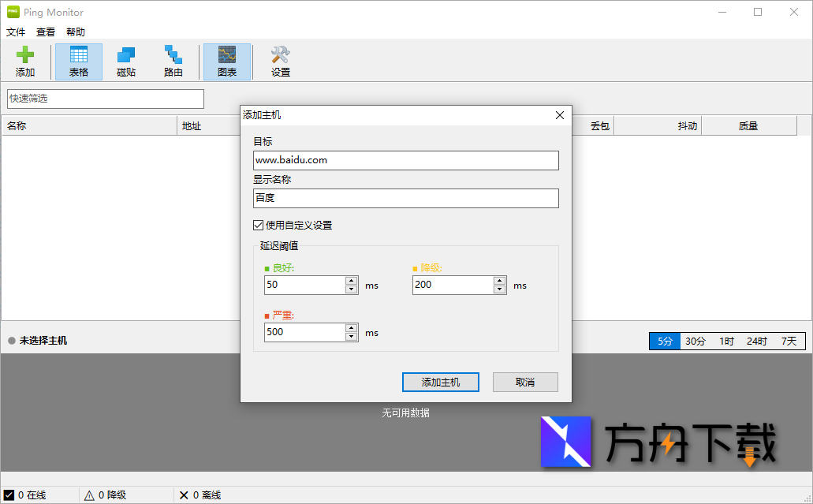Screen dimensions: 813x504
Task: Select the 添加 (Add) toolbar icon
Action: (24, 62)
